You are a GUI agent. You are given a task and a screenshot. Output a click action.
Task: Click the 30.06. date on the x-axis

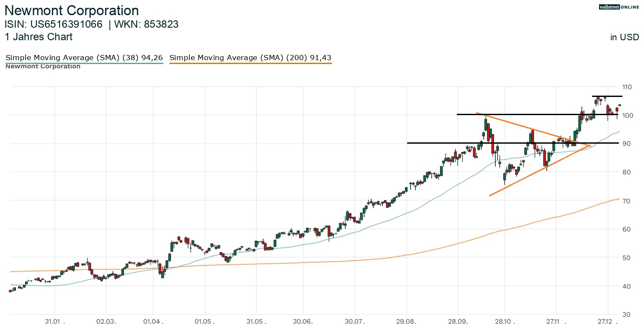[303, 322]
